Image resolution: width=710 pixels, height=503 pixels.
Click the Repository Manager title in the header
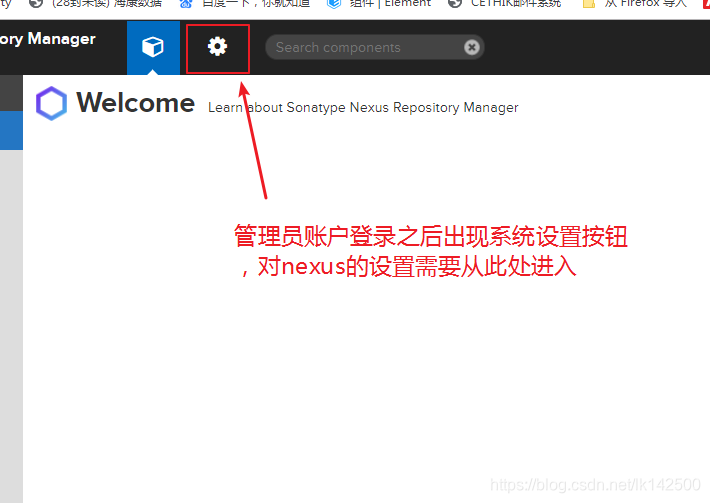48,39
